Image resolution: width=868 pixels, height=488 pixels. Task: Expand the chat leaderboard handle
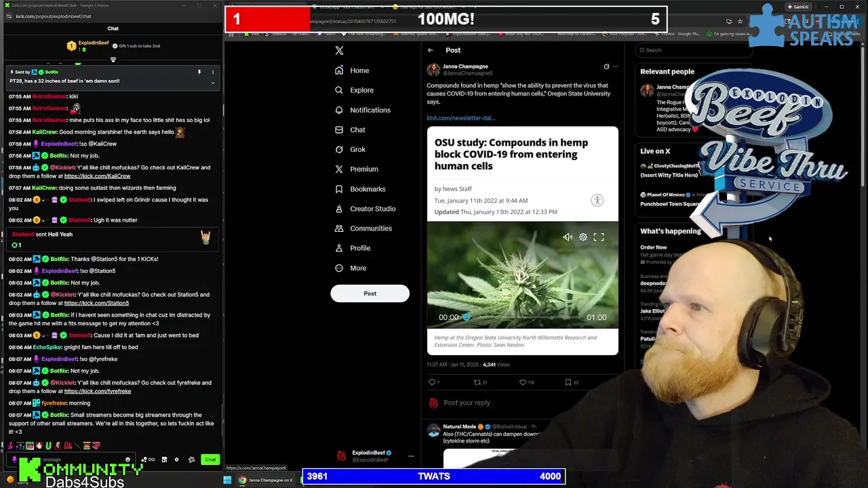(x=113, y=60)
